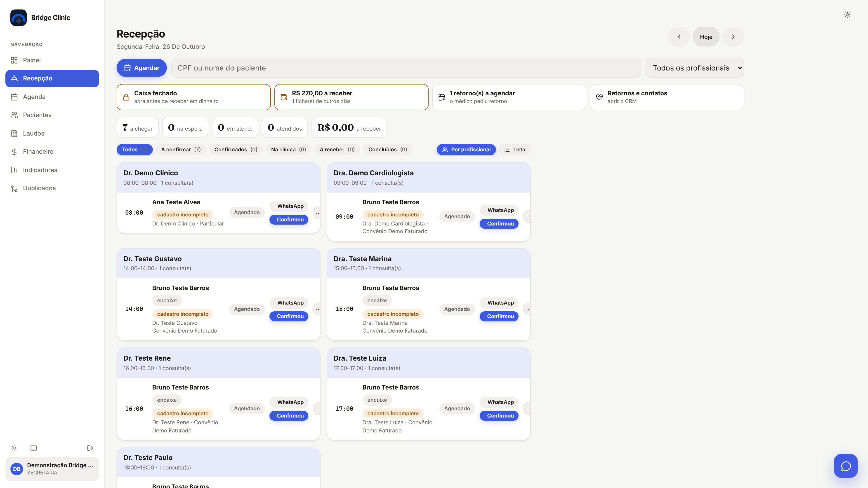The height and width of the screenshot is (488, 868).
Task: Select the Confirmados filter tab
Action: coord(236,150)
